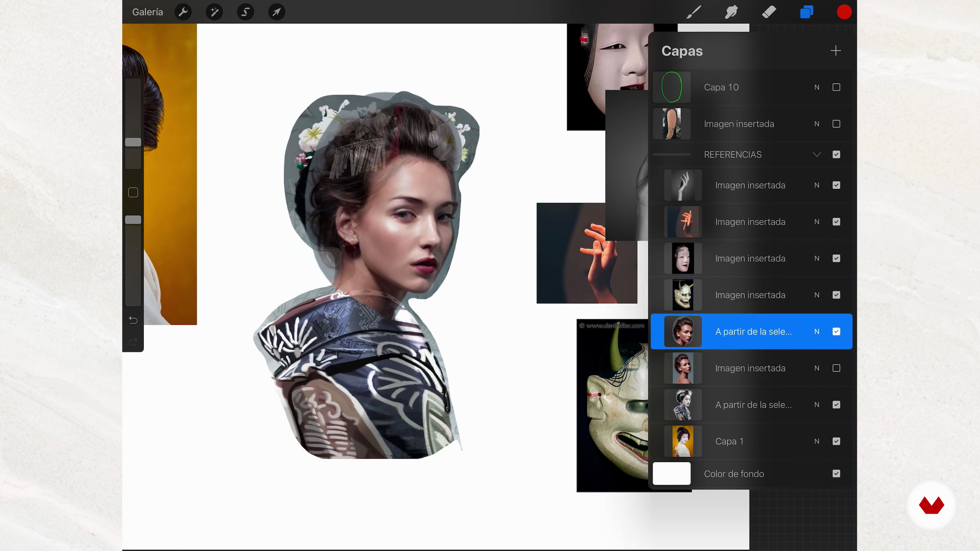Open the Adjustments magic wand menu

[214, 12]
